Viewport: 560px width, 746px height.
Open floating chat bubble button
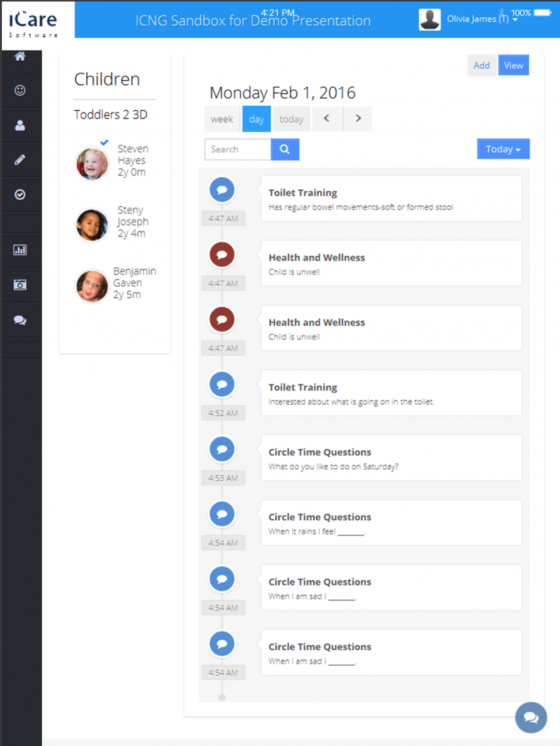pyautogui.click(x=531, y=717)
